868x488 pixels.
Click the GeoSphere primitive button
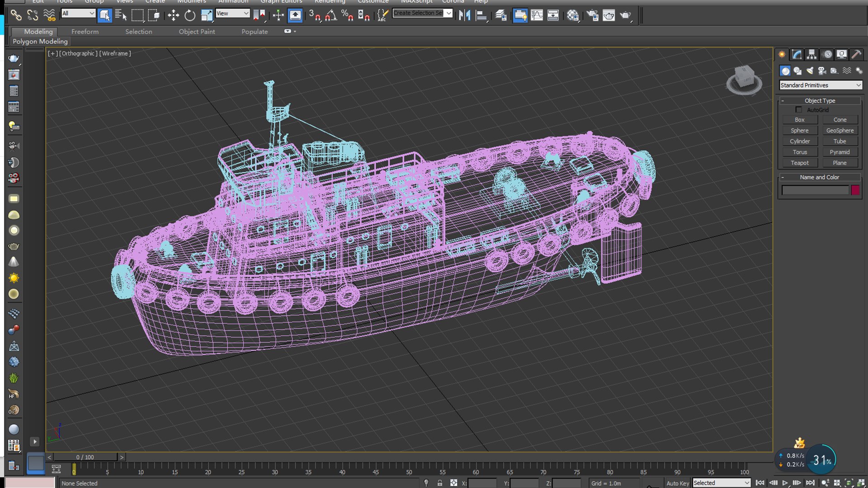(x=840, y=130)
